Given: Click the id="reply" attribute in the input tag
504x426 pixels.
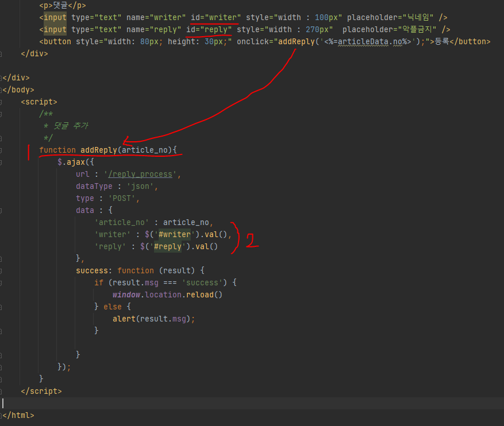Looking at the screenshot, I should 209,29.
